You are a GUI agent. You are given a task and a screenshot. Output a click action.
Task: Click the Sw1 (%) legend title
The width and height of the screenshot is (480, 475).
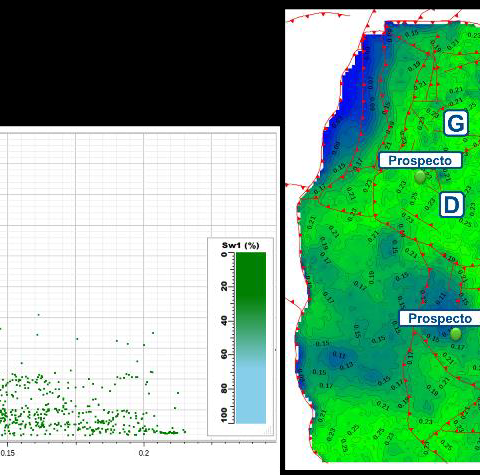click(x=241, y=246)
